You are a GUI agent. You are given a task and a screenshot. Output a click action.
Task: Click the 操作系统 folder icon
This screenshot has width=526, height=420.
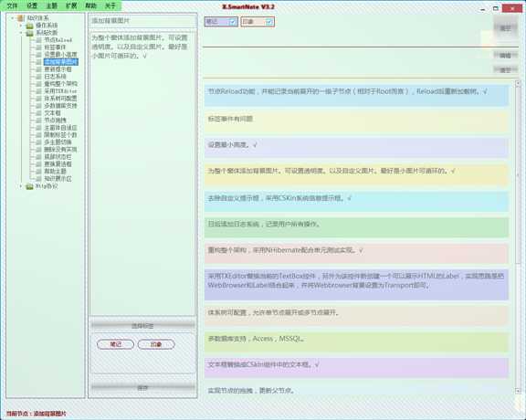tap(30, 26)
